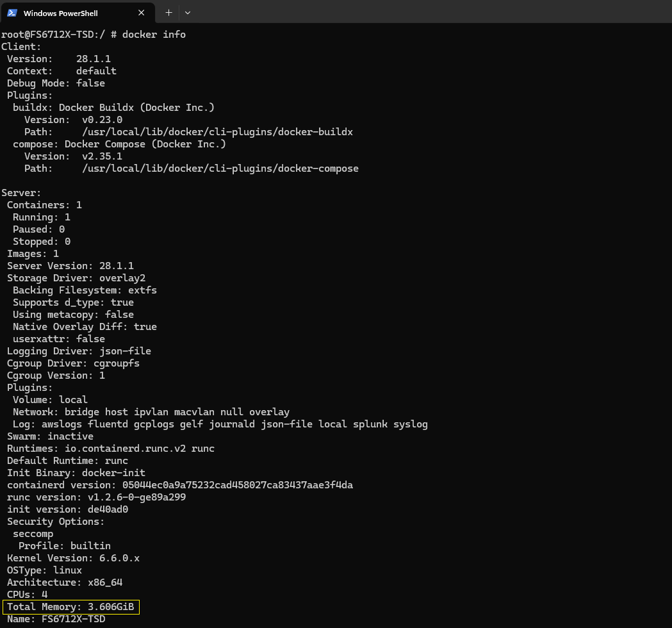The height and width of the screenshot is (628, 672).
Task: Open a new terminal tab
Action: 168,13
